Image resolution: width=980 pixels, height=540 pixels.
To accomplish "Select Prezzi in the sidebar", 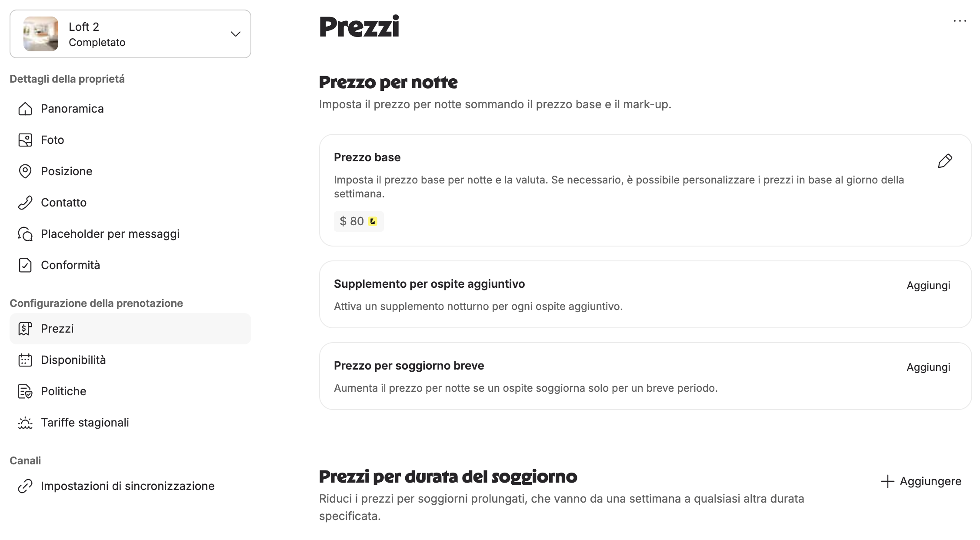I will coord(130,329).
